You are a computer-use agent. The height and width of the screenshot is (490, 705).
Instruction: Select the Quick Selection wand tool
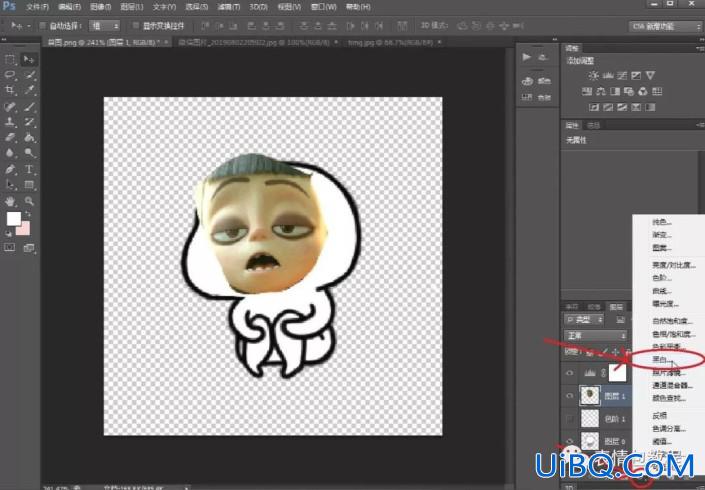coord(29,74)
